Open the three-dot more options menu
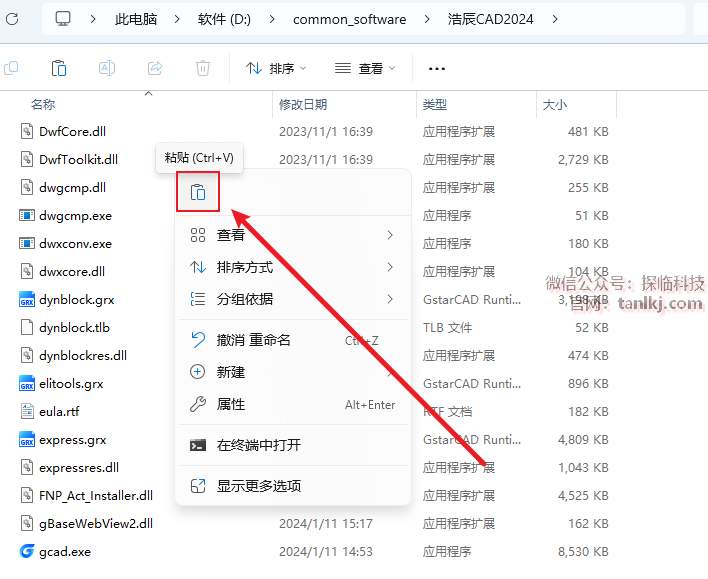The width and height of the screenshot is (708, 579). point(437,69)
